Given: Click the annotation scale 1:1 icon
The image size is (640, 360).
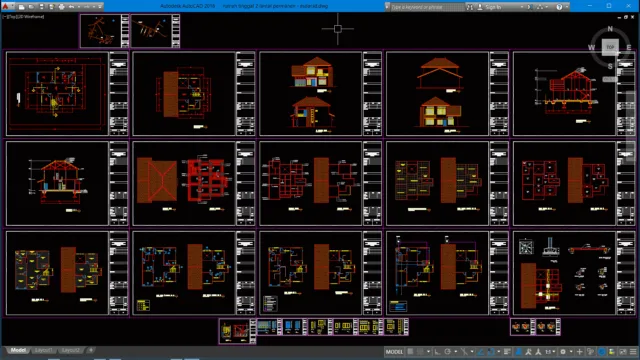Looking at the screenshot, I should pos(549,352).
